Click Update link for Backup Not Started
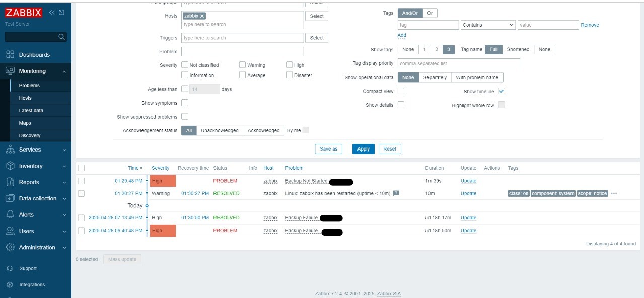The height and width of the screenshot is (298, 644). point(468,181)
